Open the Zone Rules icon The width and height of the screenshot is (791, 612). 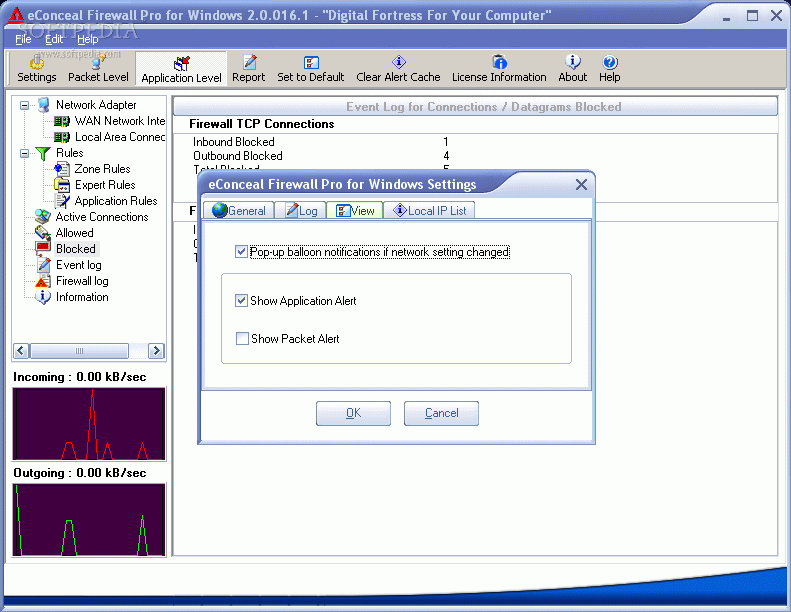pos(62,169)
